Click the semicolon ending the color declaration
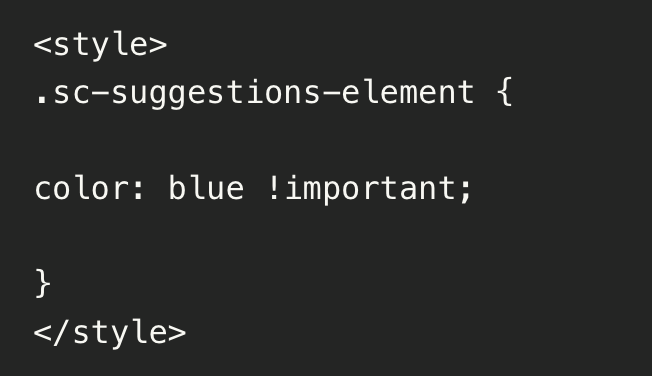Screen dimensions: 652x376 (465, 191)
